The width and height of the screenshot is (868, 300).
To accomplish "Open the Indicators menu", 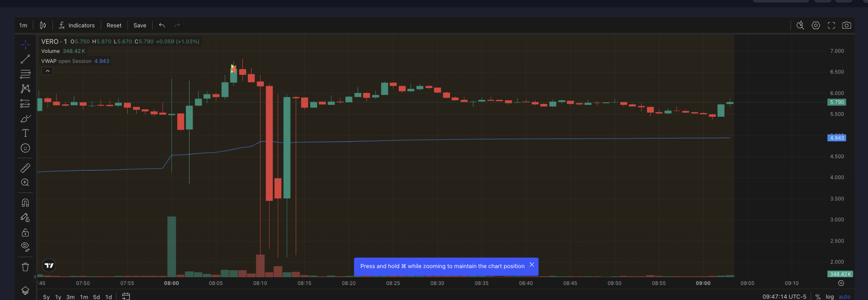I will coord(77,26).
